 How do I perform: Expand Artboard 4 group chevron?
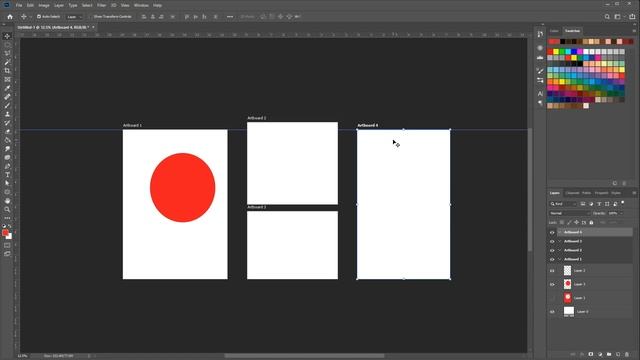[560, 232]
